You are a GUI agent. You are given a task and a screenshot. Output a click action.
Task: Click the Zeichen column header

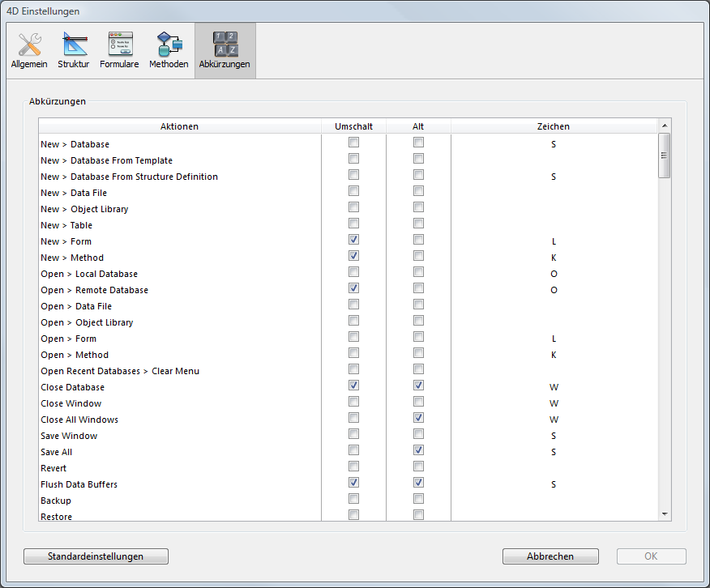click(553, 126)
